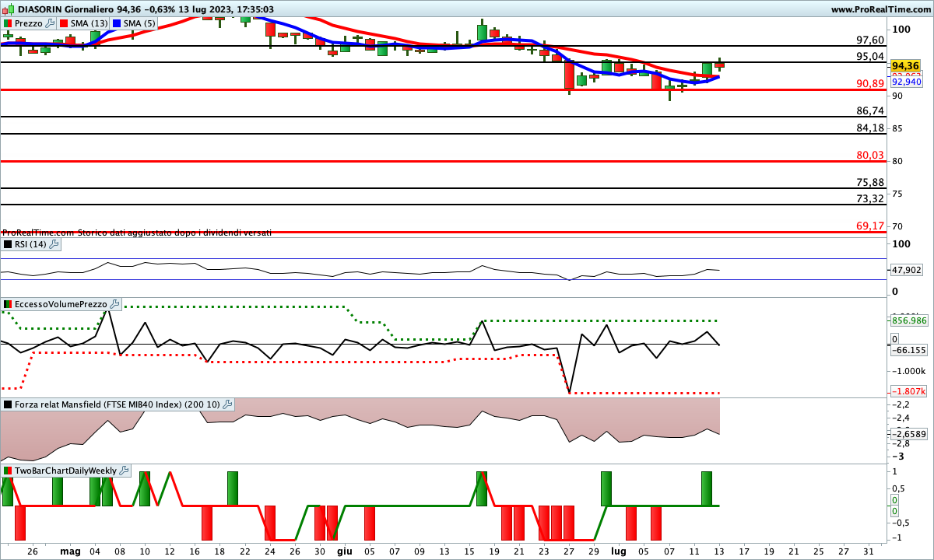
Task: Select the Forza relat Mansfield panel label
Action: 118,404
